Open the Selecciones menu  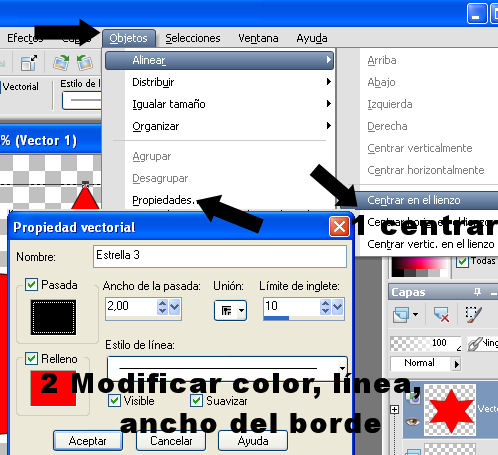(x=193, y=38)
